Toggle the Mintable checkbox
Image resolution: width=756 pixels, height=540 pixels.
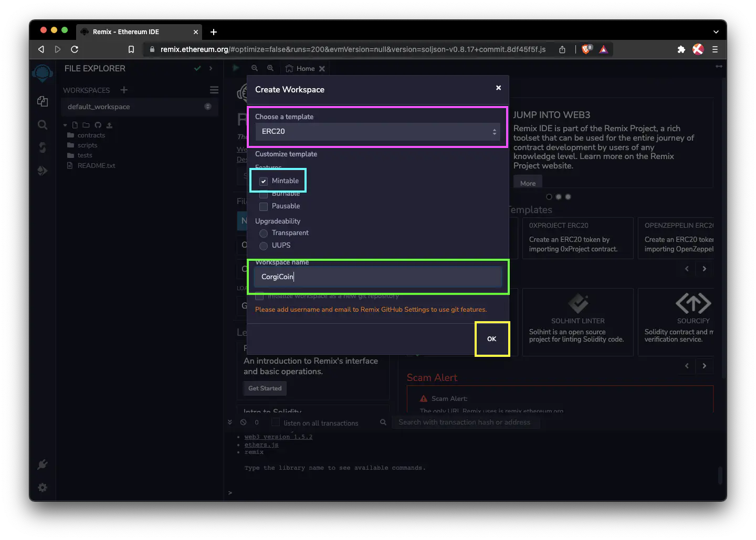264,181
